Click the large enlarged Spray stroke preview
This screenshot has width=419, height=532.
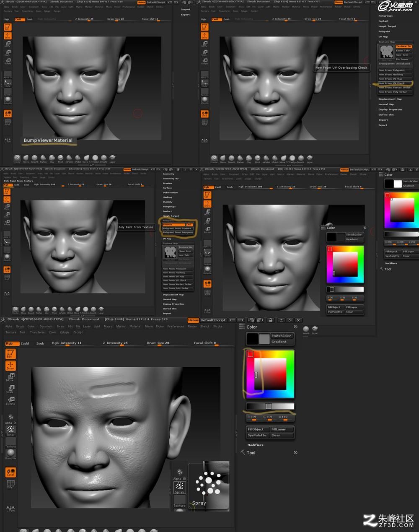(x=209, y=485)
